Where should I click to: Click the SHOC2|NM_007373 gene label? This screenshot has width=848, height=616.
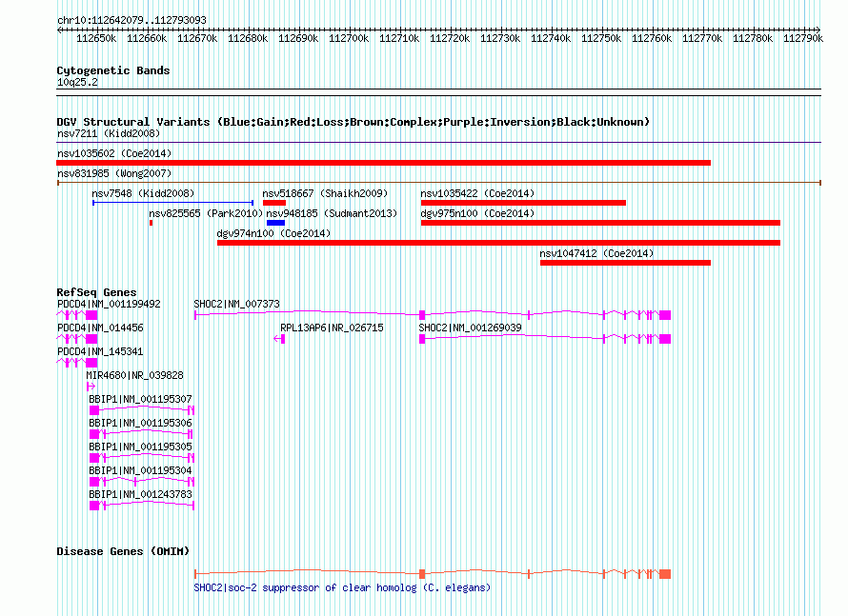click(x=237, y=305)
